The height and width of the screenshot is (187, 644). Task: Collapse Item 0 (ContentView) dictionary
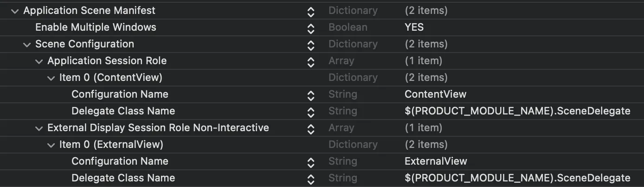pyautogui.click(x=52, y=78)
